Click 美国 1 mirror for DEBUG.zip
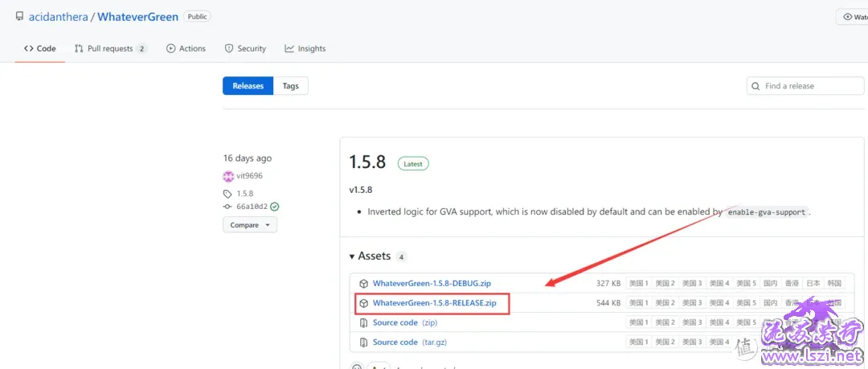Viewport: 868px width, 369px height. (639, 283)
